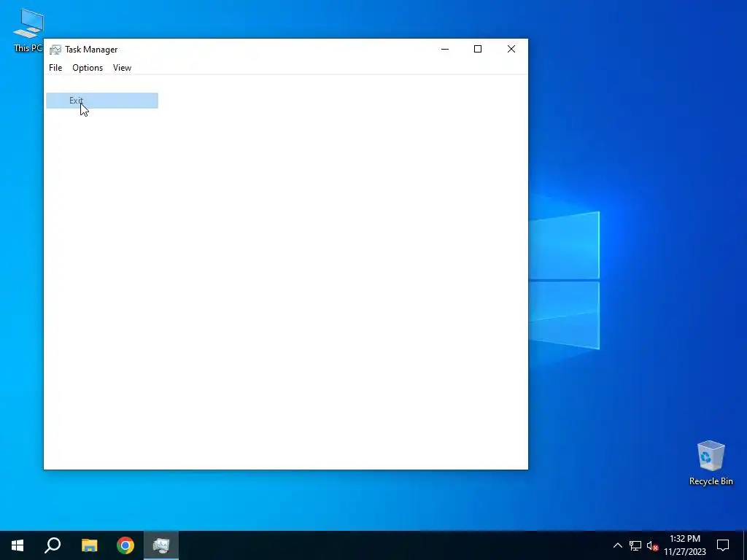
Task: Close the Task Manager window
Action: coord(511,49)
